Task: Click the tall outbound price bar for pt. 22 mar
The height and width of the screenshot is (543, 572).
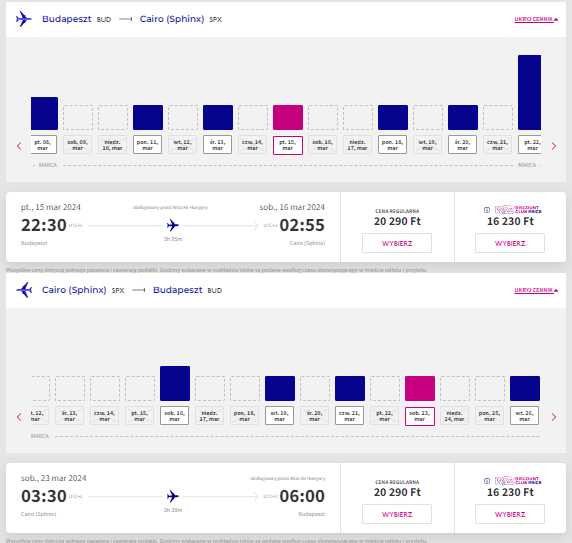Action: tap(530, 92)
